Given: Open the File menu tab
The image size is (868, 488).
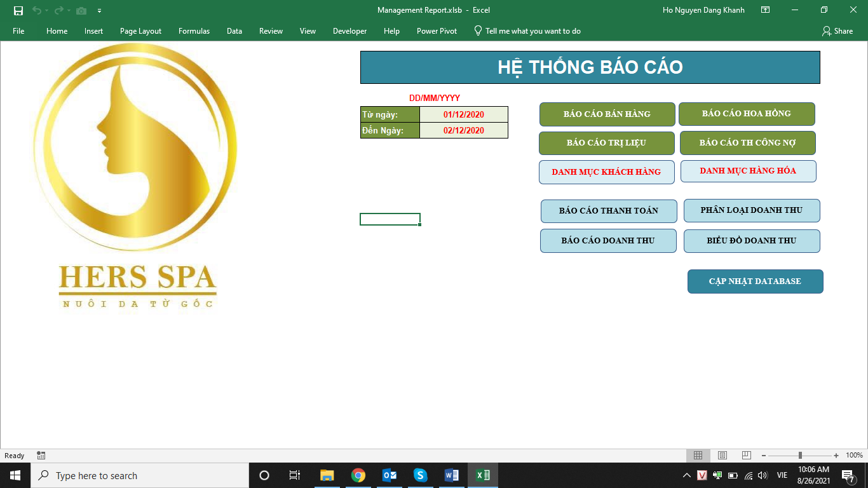Looking at the screenshot, I should (x=18, y=31).
